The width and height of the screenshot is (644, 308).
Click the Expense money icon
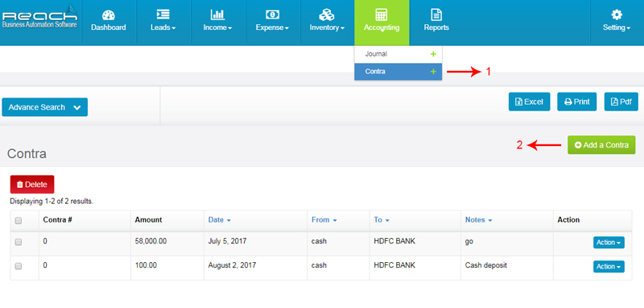tap(272, 15)
